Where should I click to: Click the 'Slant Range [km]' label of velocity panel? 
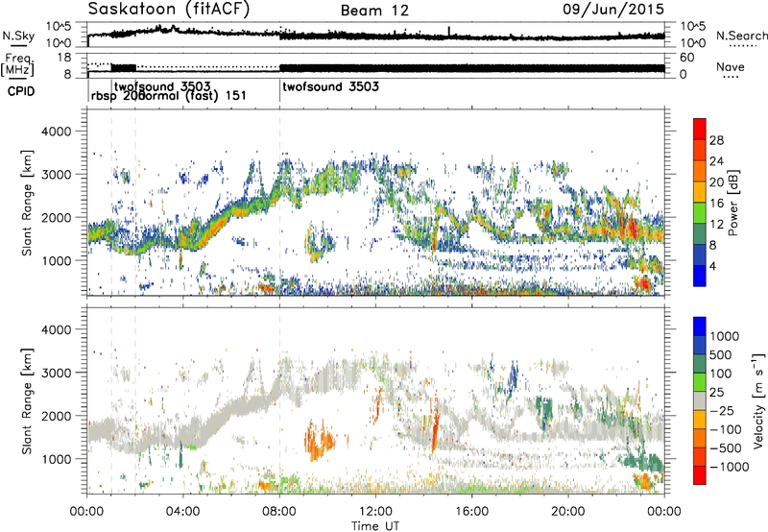click(27, 400)
